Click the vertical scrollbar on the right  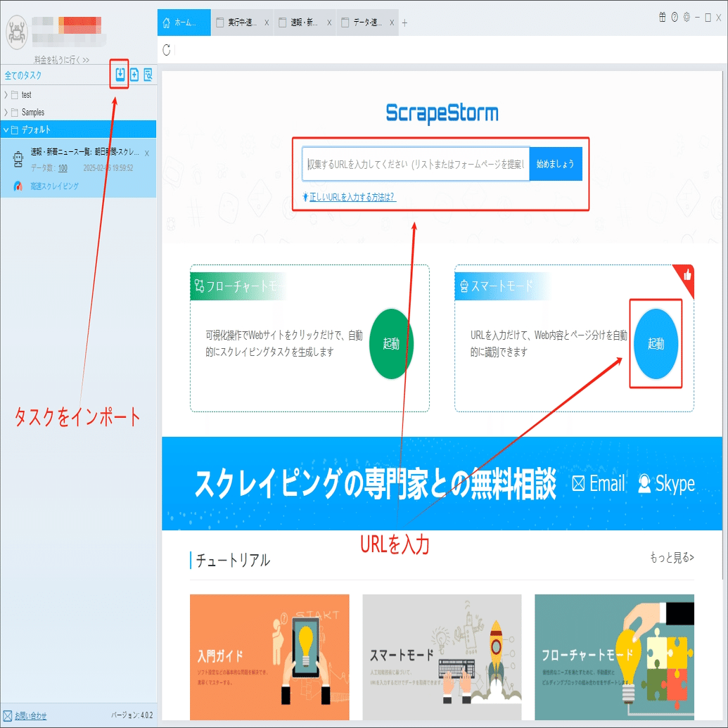724,325
